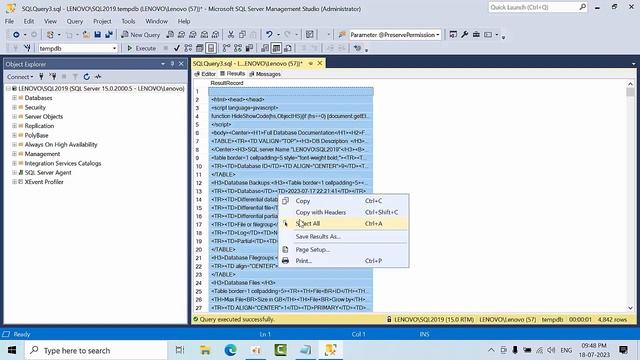640x360 pixels.
Task: Choose Save Results As... in context menu
Action: [343, 237]
